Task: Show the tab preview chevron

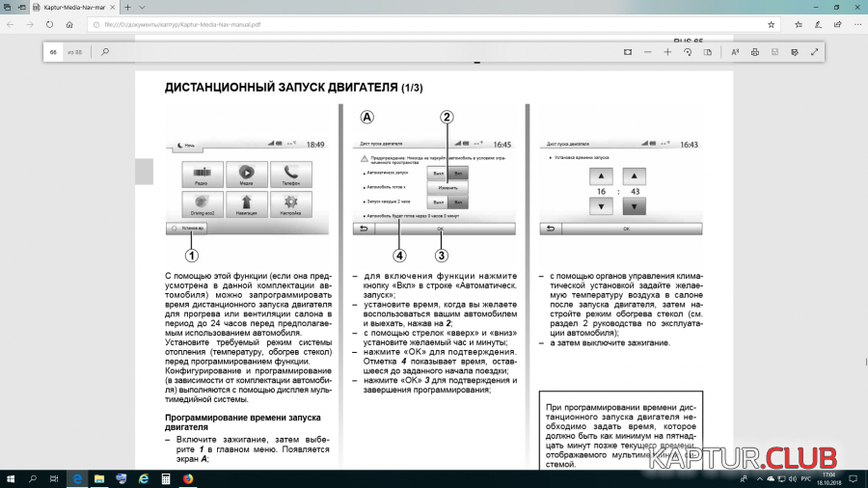Action: (x=142, y=7)
